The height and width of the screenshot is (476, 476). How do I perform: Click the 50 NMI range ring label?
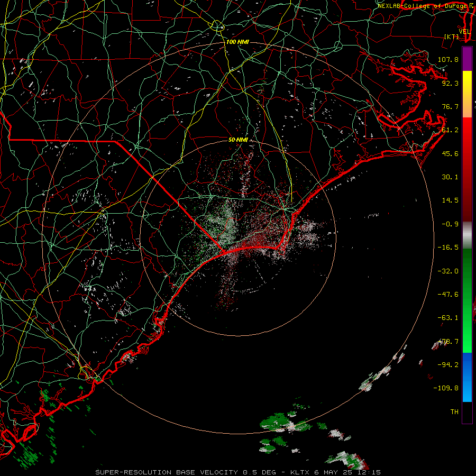point(239,140)
